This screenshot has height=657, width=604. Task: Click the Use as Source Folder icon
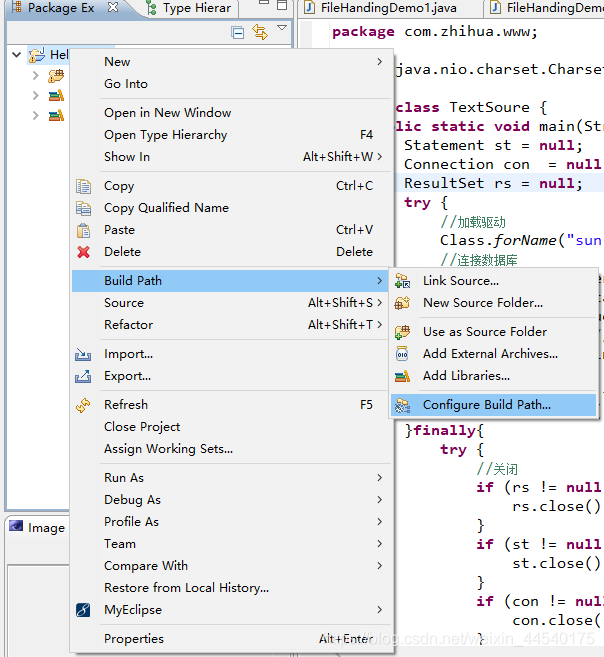(x=403, y=332)
